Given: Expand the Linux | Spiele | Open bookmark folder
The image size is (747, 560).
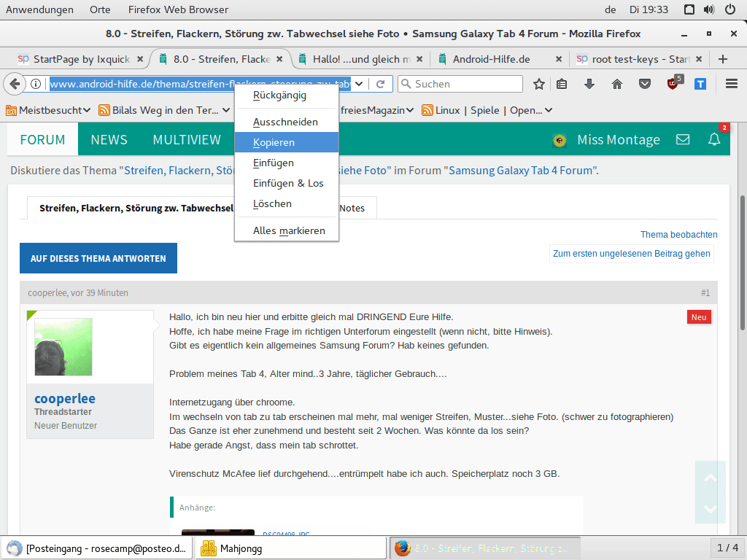Looking at the screenshot, I should [x=492, y=110].
